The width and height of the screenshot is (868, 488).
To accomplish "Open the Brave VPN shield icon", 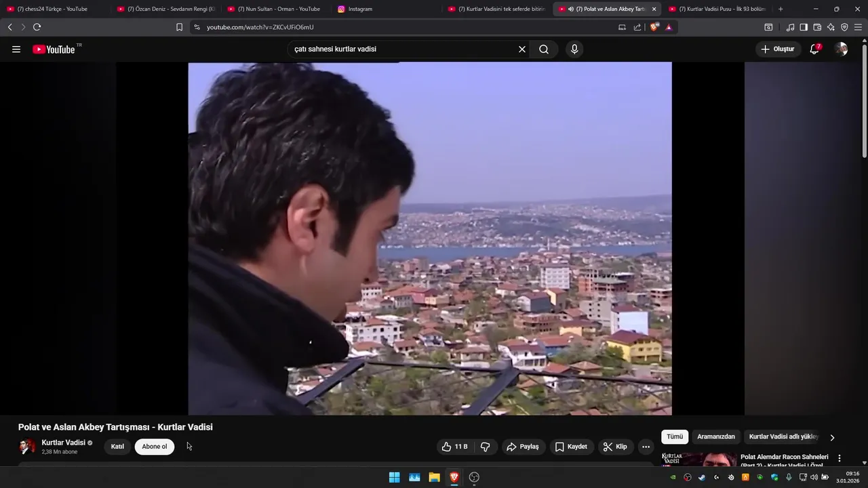I will pos(844,27).
